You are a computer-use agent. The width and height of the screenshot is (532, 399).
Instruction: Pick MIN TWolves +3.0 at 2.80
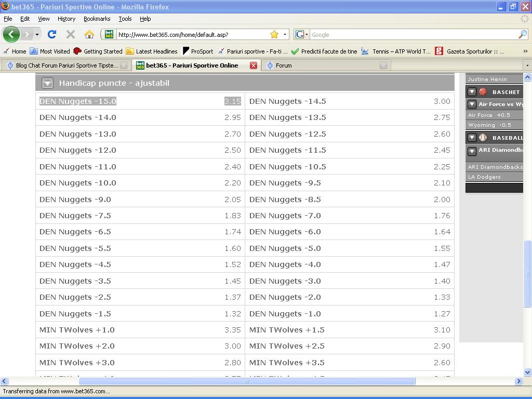[x=140, y=362]
